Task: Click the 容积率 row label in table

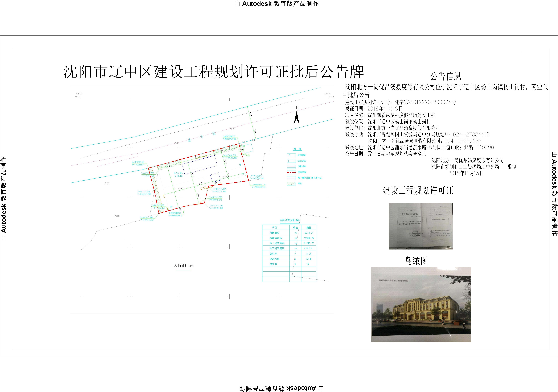Action: tap(273, 254)
